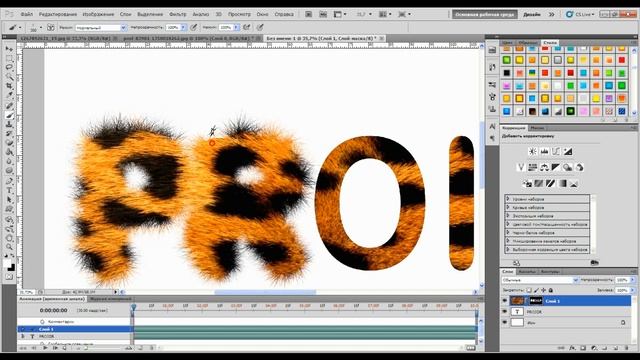
Task: Open the layer opacity slider arrow
Action: coord(633,280)
